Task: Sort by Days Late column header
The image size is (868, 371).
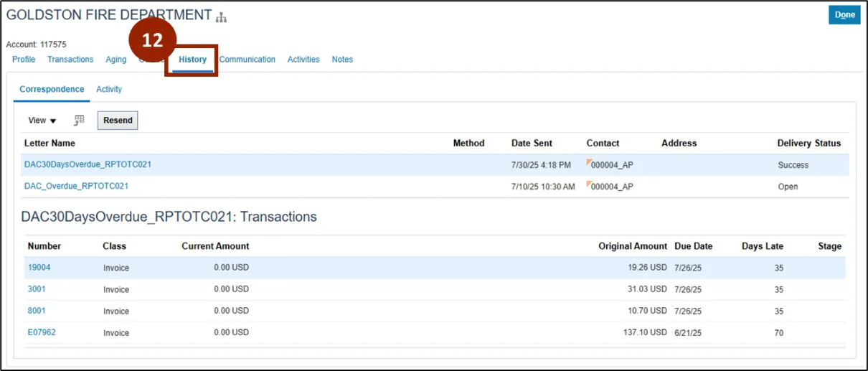Action: (762, 246)
